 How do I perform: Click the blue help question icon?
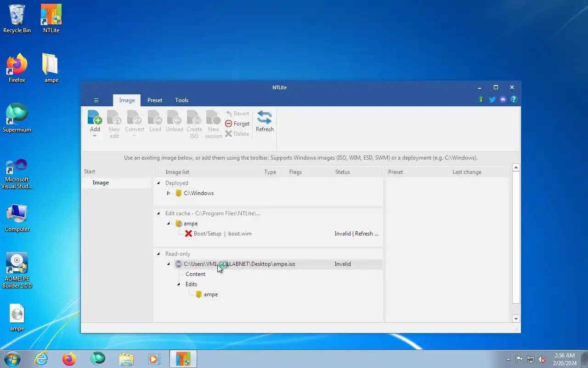(x=514, y=99)
